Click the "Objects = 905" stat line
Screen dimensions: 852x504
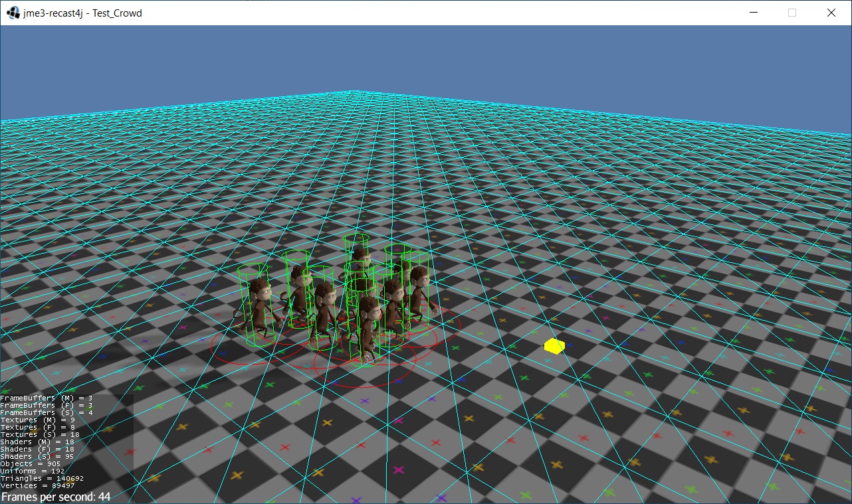coord(31,464)
